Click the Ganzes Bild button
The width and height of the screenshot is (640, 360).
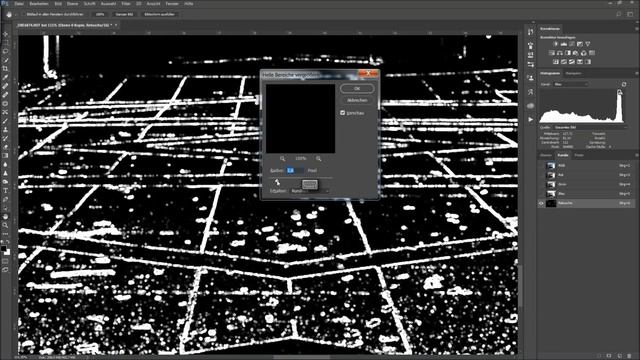124,14
